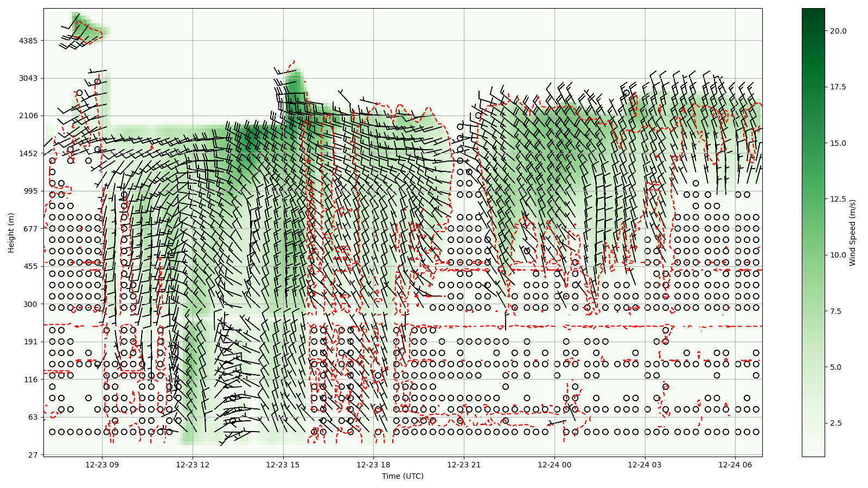This screenshot has height=488, width=868.
Task: Click the 27 height tick label
Action: click(33, 455)
